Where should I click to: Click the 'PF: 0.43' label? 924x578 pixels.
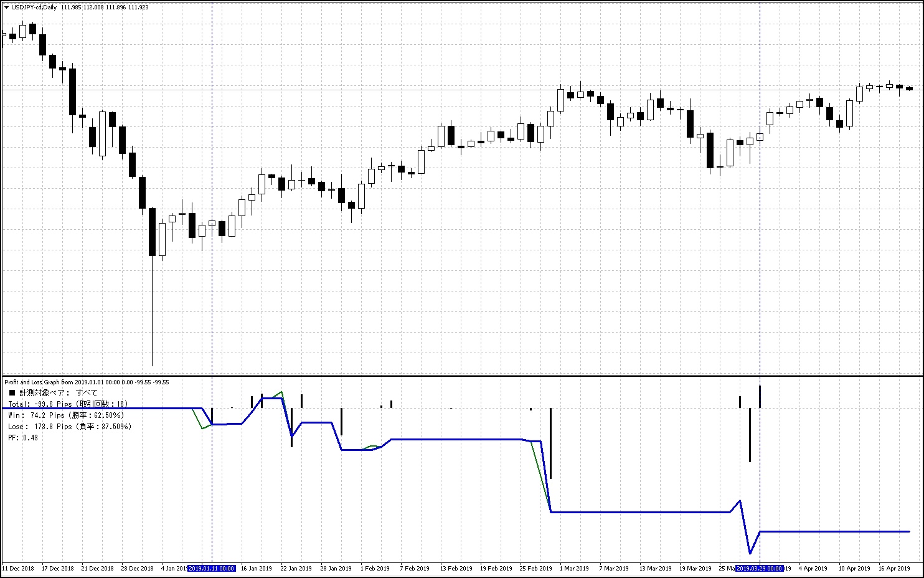(x=23, y=438)
